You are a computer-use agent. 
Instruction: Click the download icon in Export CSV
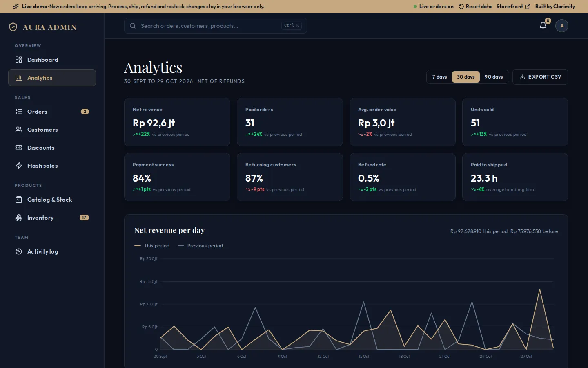click(522, 77)
